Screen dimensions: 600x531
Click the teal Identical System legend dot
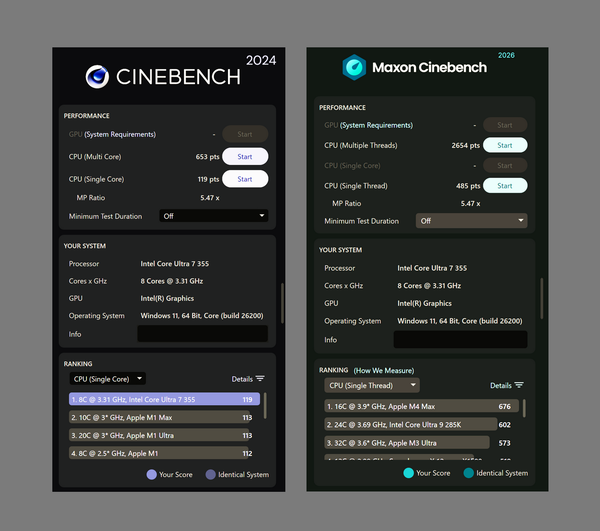click(468, 473)
